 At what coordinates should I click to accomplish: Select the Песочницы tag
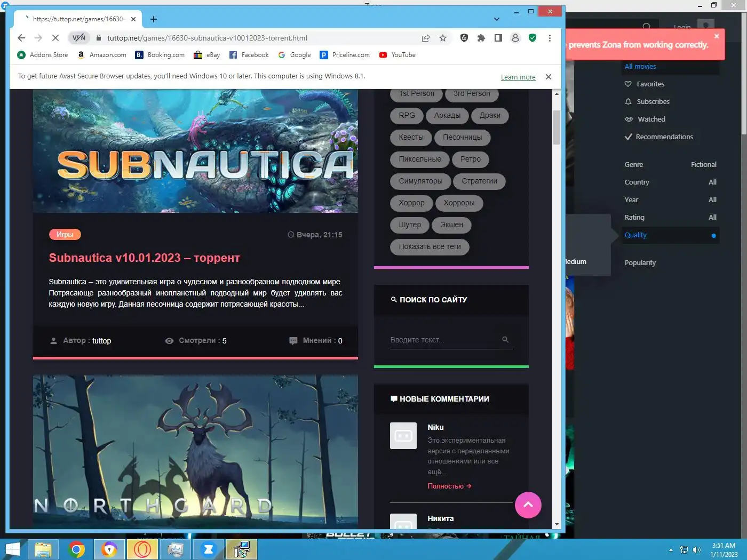[462, 137]
